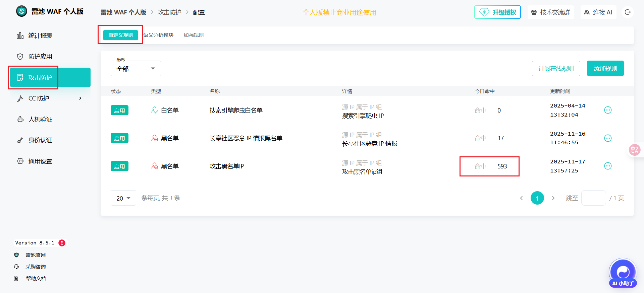The width and height of the screenshot is (644, 293).
Task: Switch to the 加强规则 tab
Action: coord(194,35)
